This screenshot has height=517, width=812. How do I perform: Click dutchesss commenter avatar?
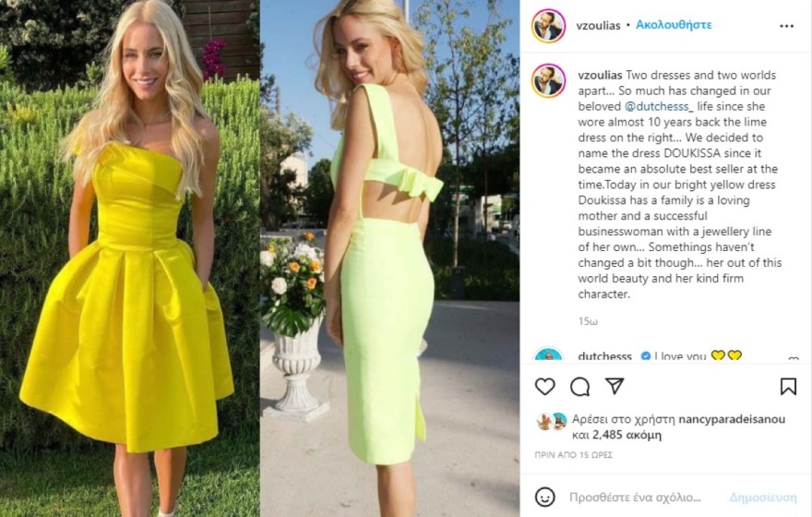pyautogui.click(x=548, y=355)
